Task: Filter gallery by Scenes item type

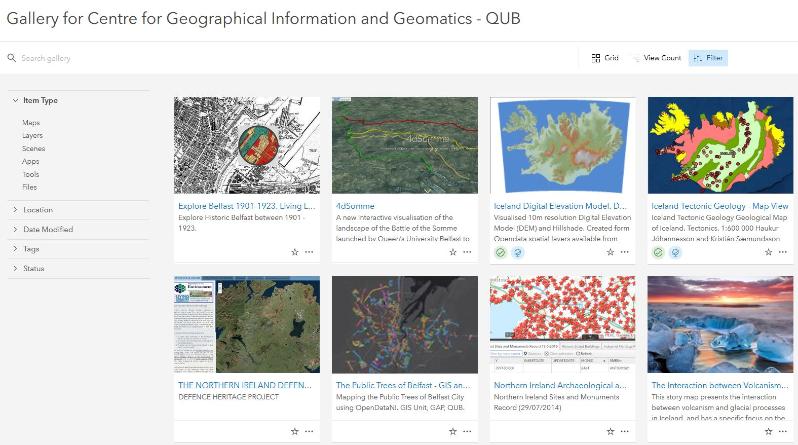Action: [33, 148]
